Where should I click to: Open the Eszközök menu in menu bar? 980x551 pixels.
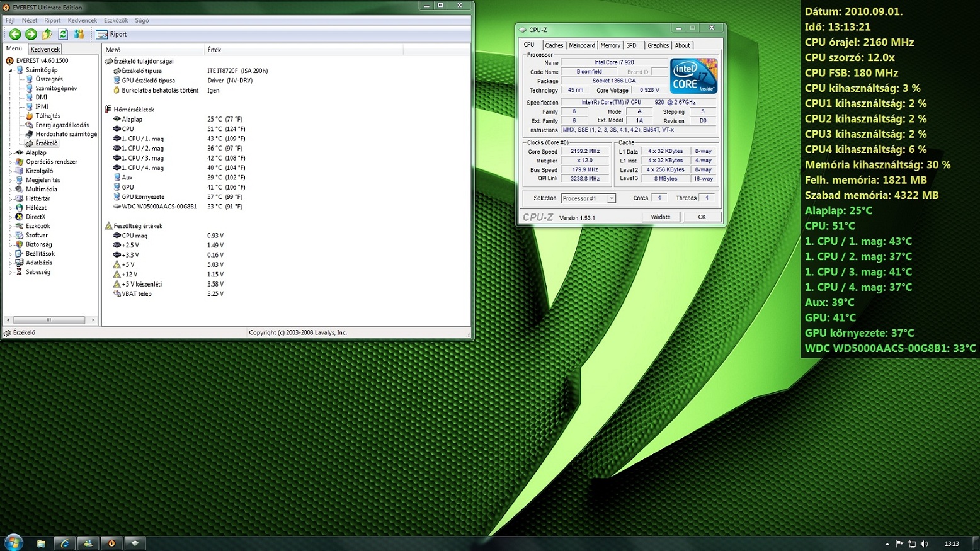[x=116, y=20]
